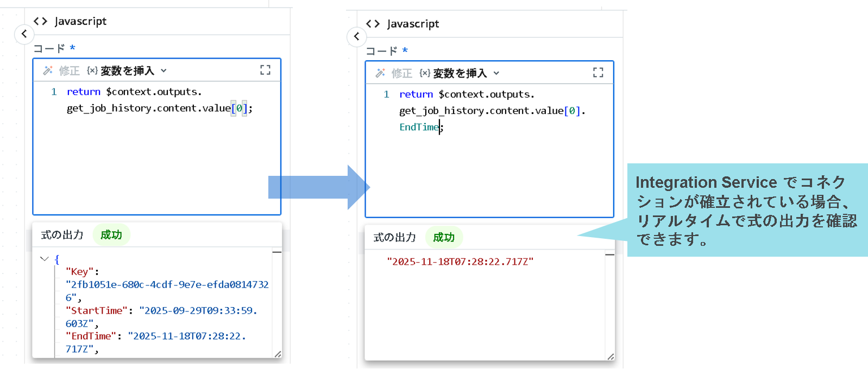Click the resize handle of the left output panel
The width and height of the screenshot is (868, 375).
(278, 354)
